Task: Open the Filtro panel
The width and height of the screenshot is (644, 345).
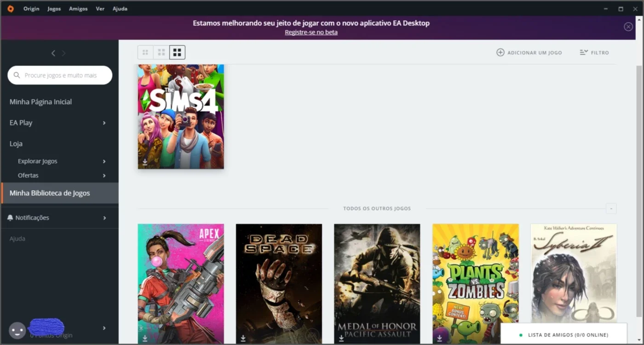Action: point(594,53)
